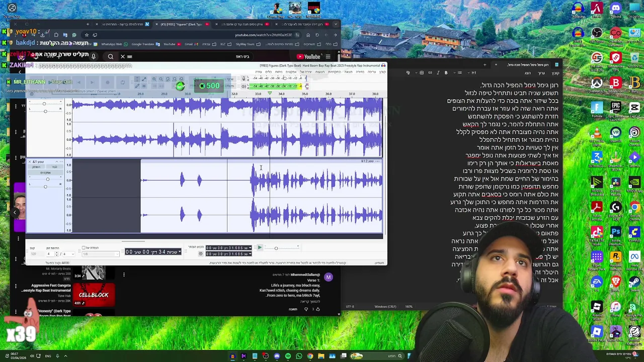The height and width of the screenshot is (362, 644).
Task: Open the Notepad edit menu 'עריכה'
Action: pos(542,73)
